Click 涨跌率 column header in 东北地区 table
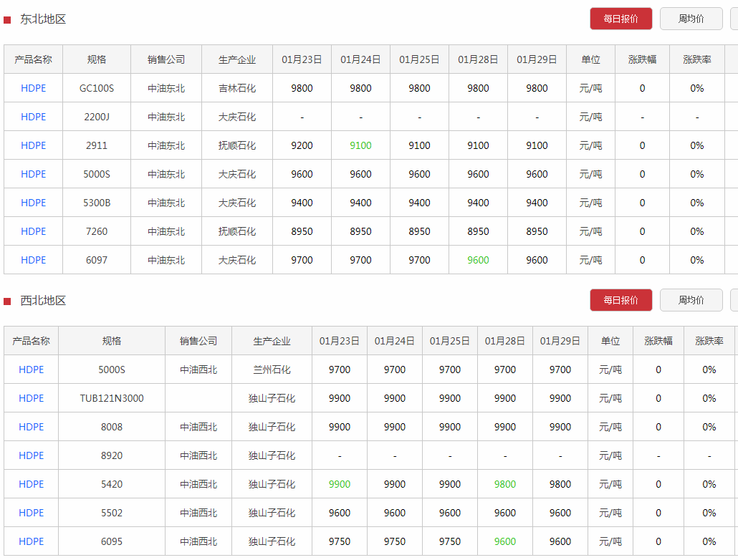 click(697, 59)
